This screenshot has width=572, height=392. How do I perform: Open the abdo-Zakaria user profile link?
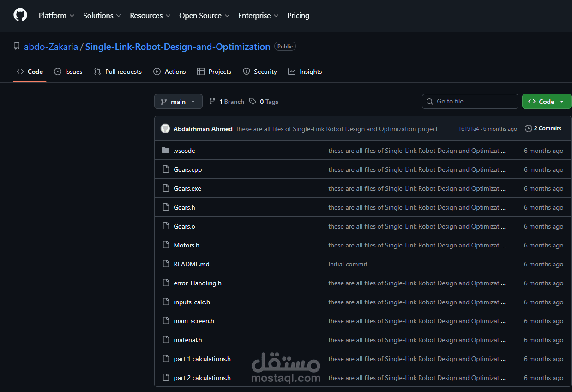point(51,47)
